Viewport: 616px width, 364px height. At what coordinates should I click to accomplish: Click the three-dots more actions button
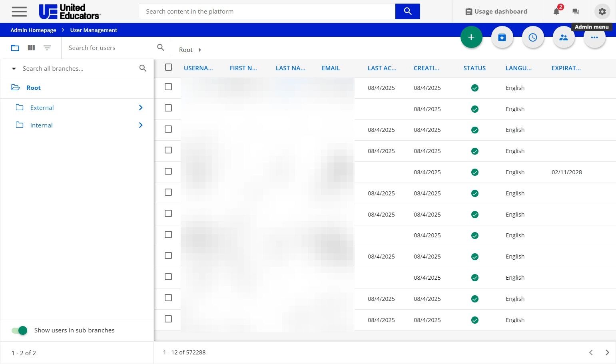594,37
